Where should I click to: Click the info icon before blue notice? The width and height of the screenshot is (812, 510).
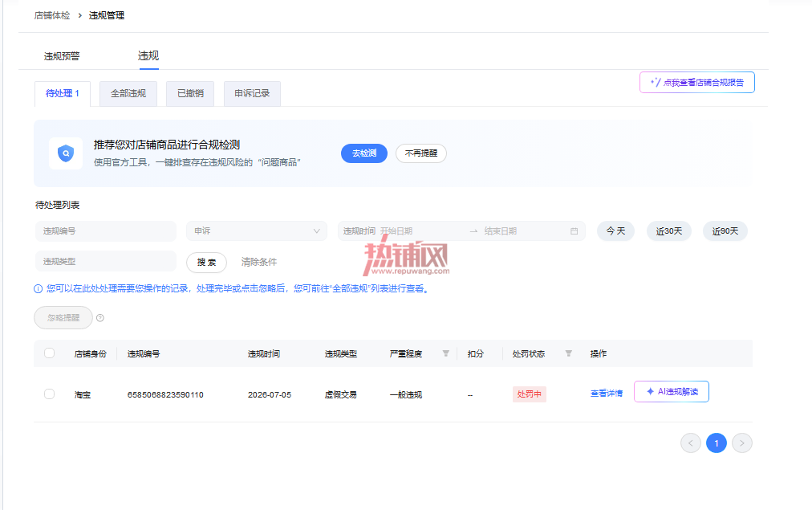tap(38, 288)
